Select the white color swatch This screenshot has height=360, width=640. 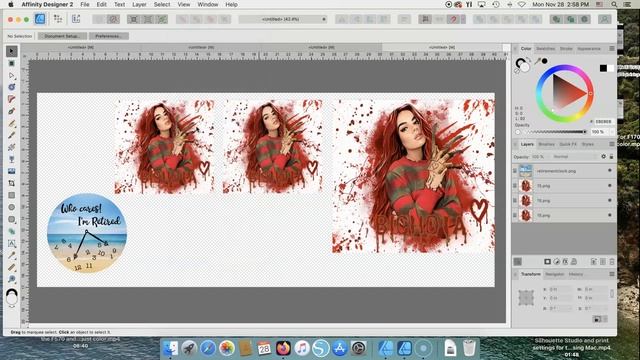click(610, 68)
